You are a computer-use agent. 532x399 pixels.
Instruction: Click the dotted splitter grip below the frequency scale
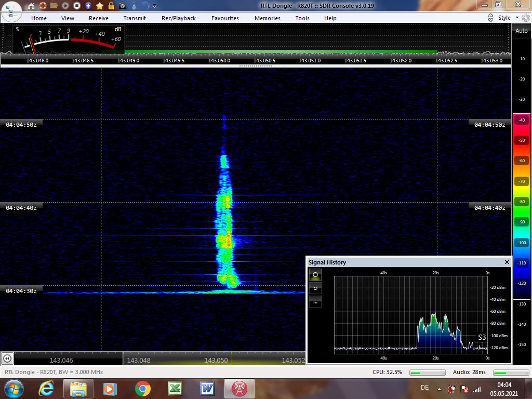[256, 66]
